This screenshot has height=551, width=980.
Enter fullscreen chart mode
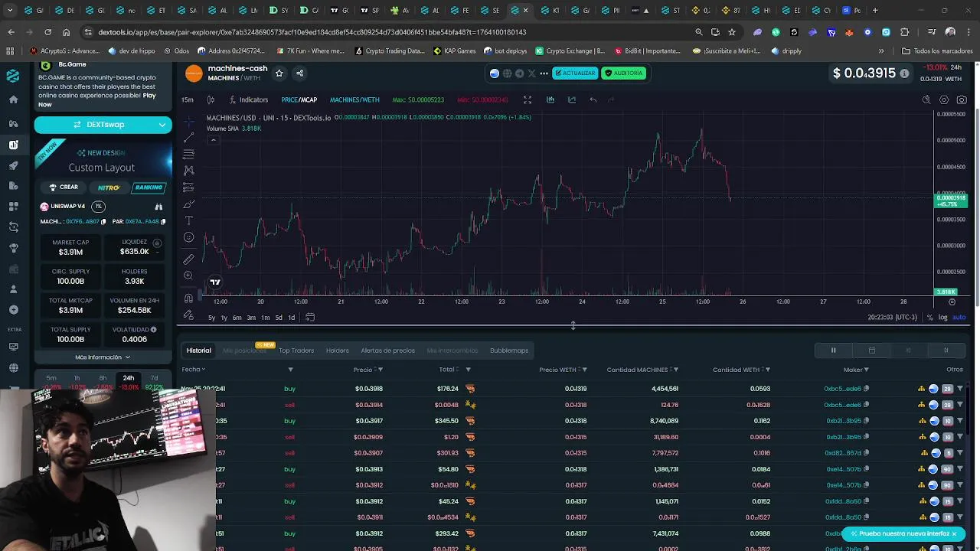(x=528, y=99)
